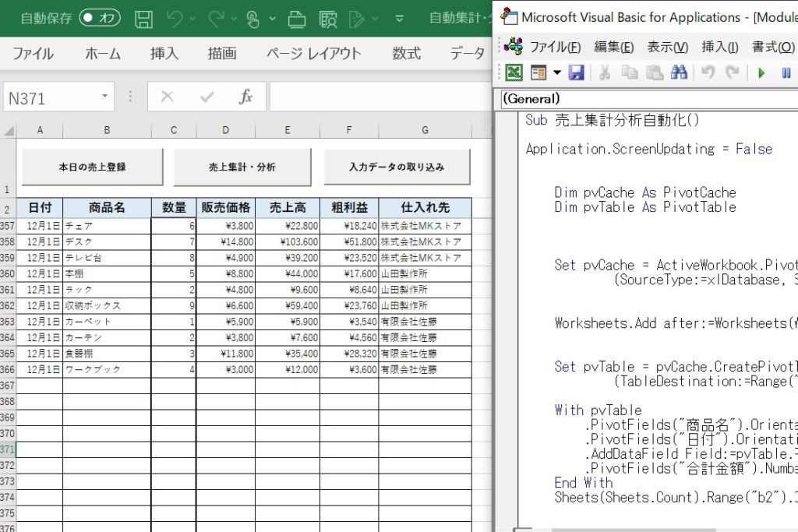Select the 粗利益 header cell

tap(349, 207)
